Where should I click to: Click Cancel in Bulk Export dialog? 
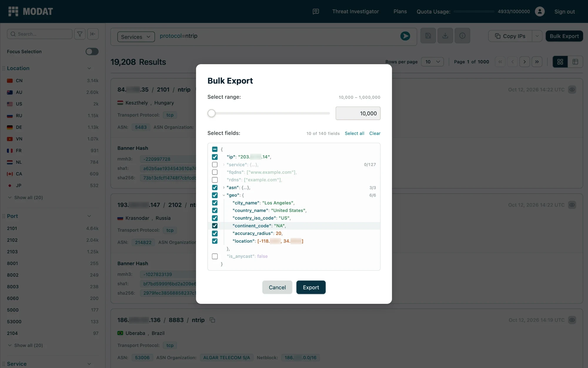(x=277, y=287)
